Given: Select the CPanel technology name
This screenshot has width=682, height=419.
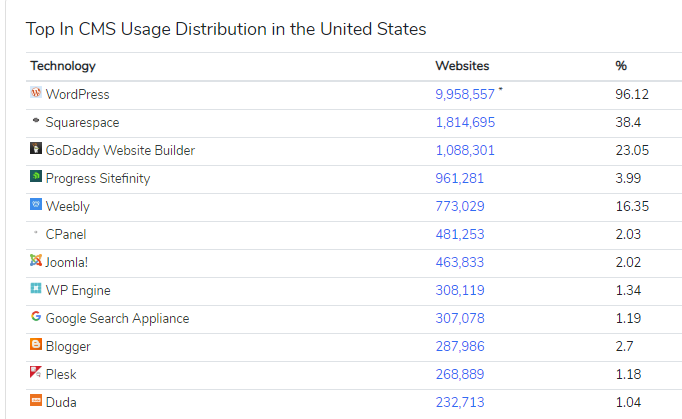Looking at the screenshot, I should tap(66, 235).
